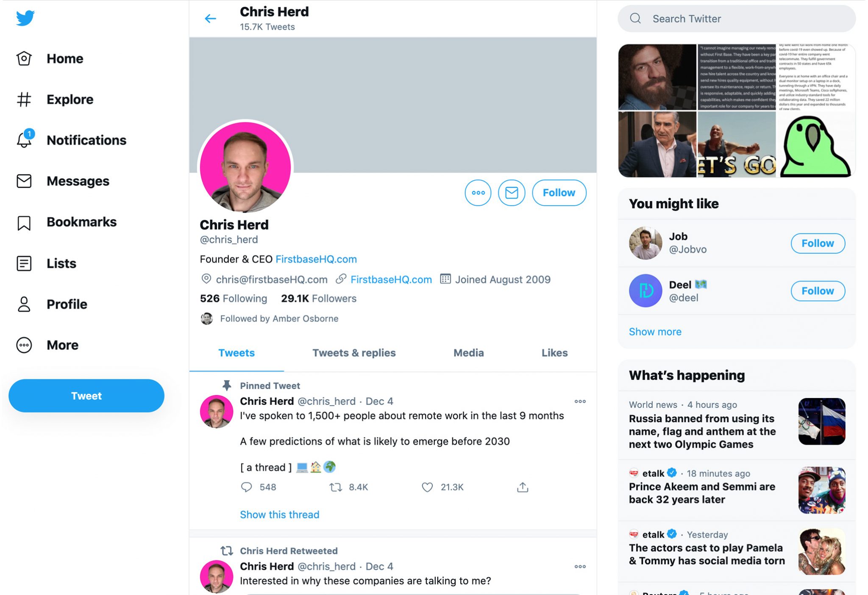Switch to Tweets & replies tab

pos(354,353)
